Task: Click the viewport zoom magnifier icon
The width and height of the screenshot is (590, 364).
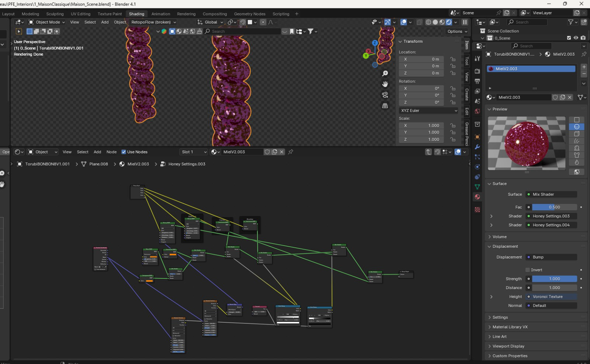Action: pos(385,73)
